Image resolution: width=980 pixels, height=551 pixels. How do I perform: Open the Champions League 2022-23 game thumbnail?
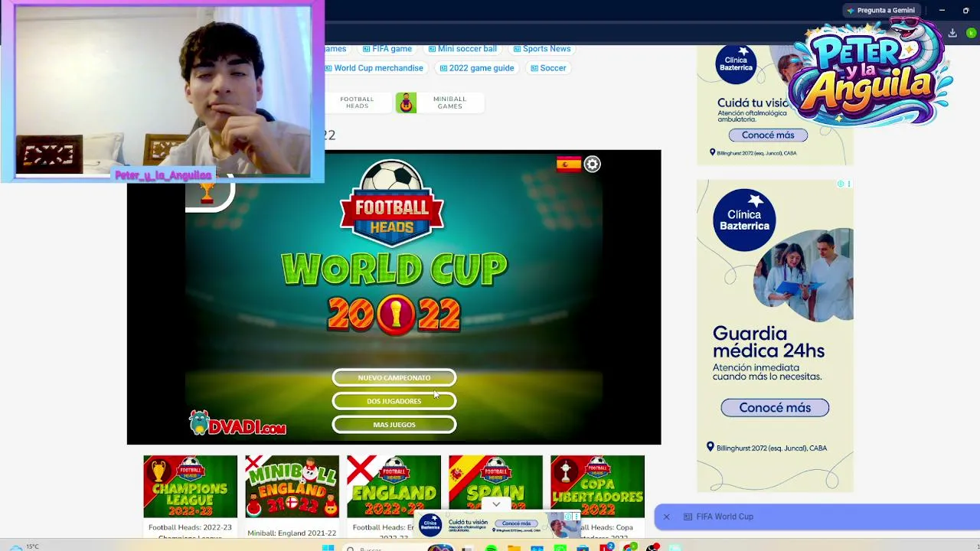coord(190,487)
